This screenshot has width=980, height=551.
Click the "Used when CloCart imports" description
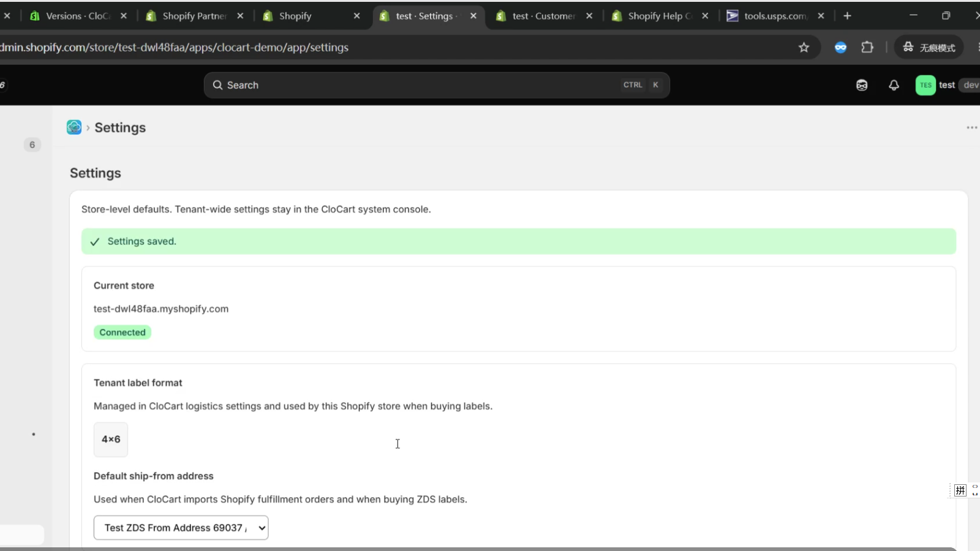281,500
